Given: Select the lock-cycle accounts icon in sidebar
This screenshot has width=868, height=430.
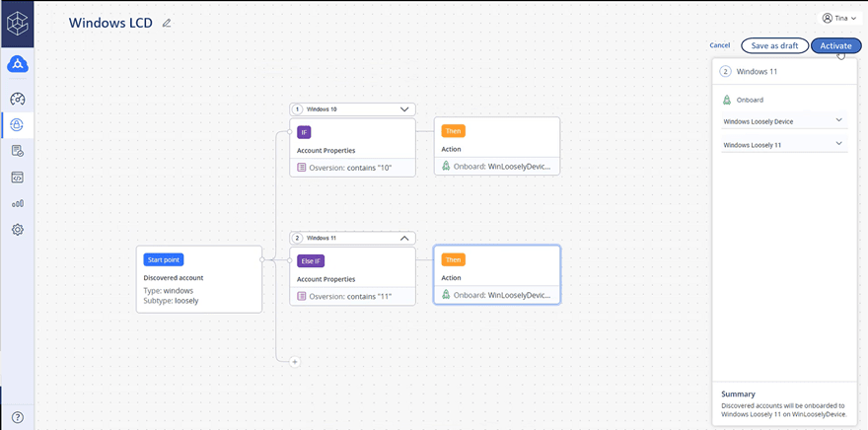Looking at the screenshot, I should click(17, 125).
